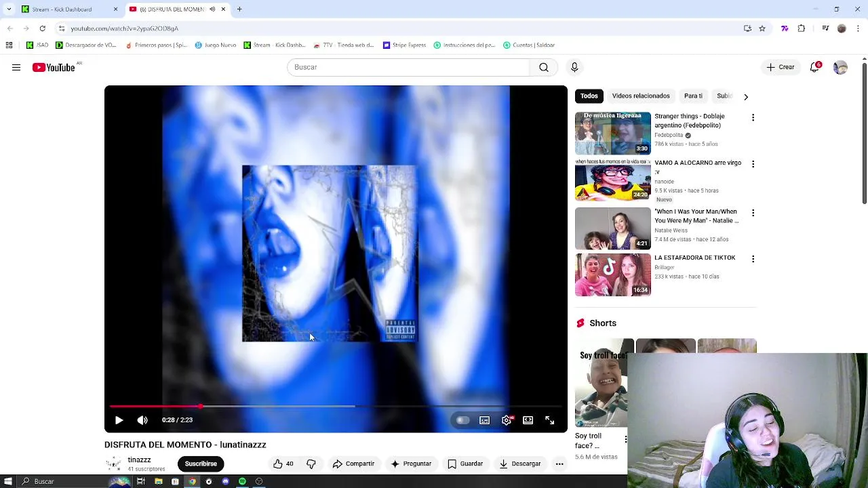Open the Windows Start menu

(8, 481)
